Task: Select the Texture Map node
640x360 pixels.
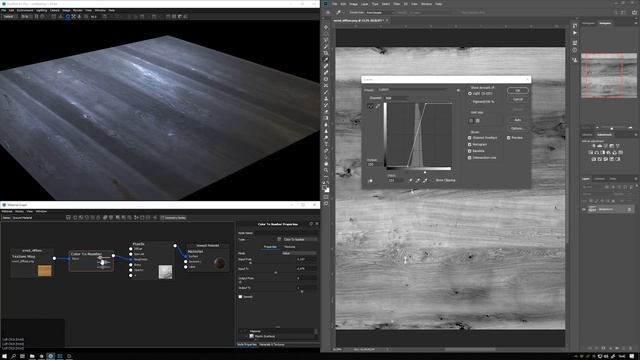Action: coord(32,264)
